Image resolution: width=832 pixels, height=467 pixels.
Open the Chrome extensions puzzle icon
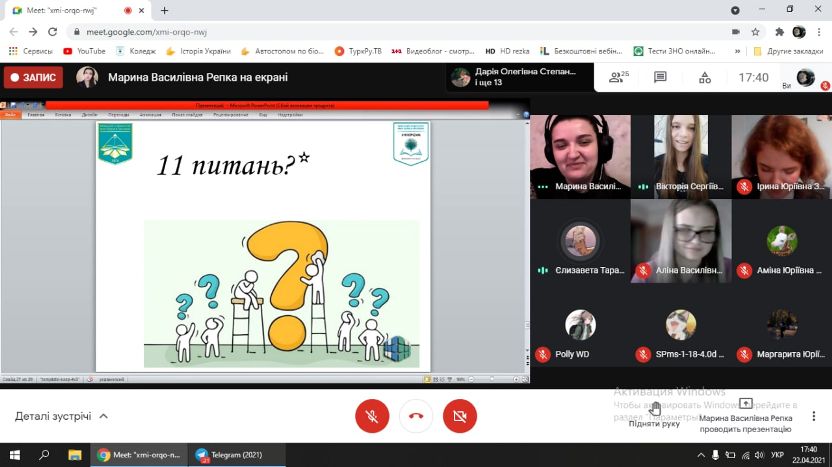(x=779, y=31)
